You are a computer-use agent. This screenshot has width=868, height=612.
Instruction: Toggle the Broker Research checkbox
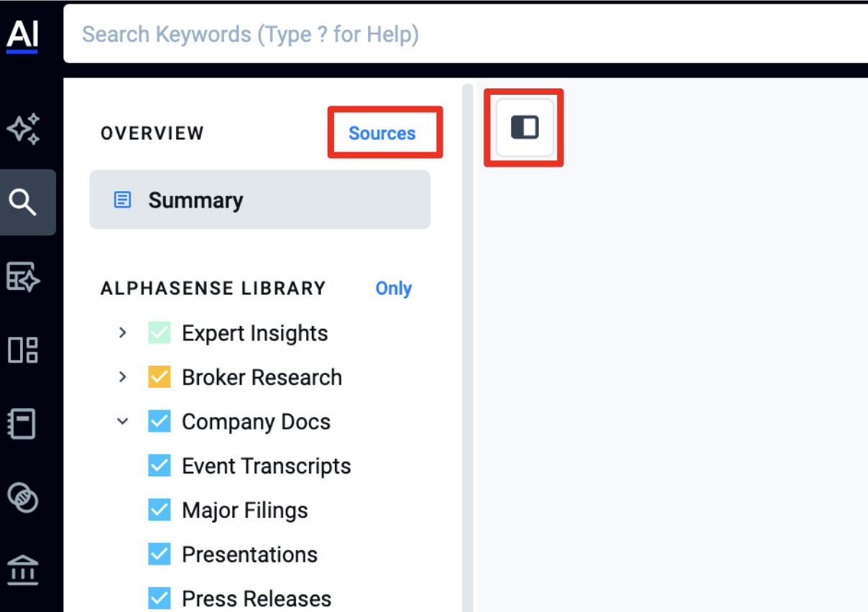(160, 377)
